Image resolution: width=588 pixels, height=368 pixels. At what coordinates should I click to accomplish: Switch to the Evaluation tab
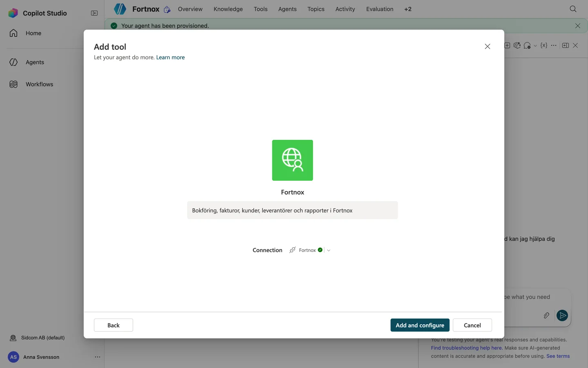[380, 9]
